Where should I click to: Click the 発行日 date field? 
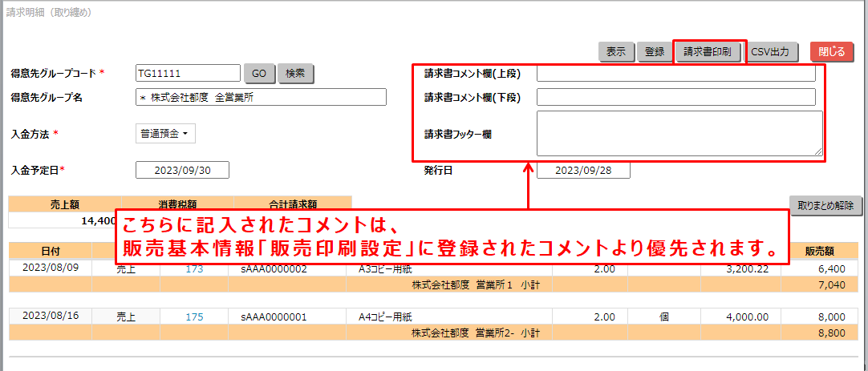tap(583, 170)
